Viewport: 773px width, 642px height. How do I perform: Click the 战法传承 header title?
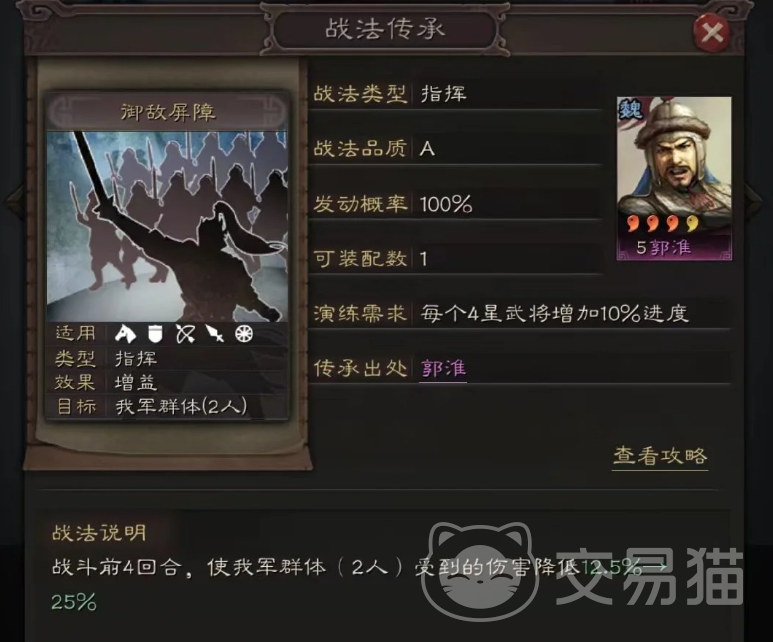pos(385,29)
